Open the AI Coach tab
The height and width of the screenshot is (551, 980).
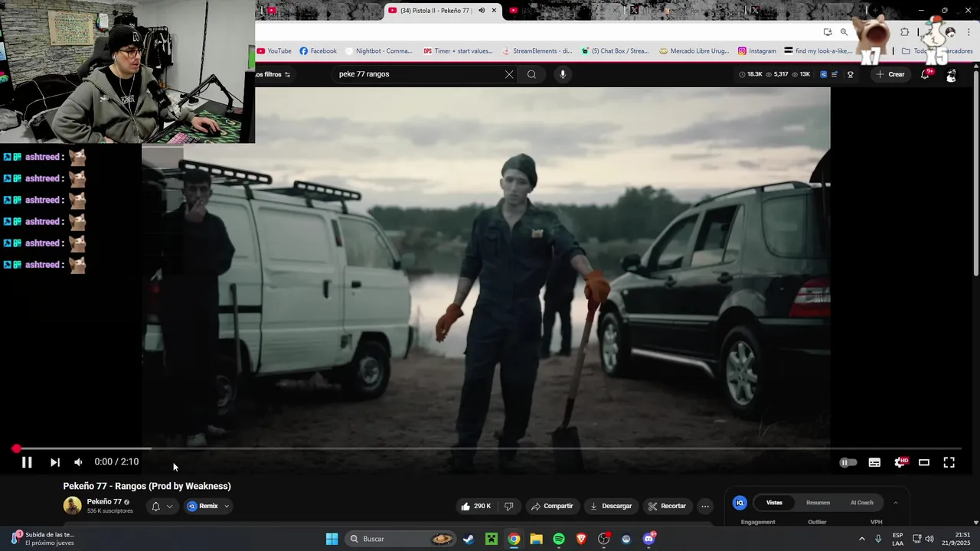861,503
